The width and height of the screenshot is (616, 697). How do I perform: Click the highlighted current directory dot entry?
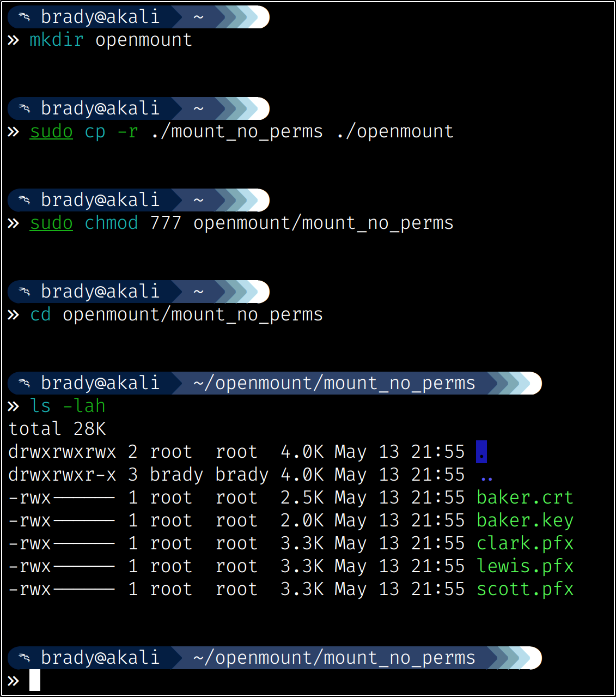(481, 452)
